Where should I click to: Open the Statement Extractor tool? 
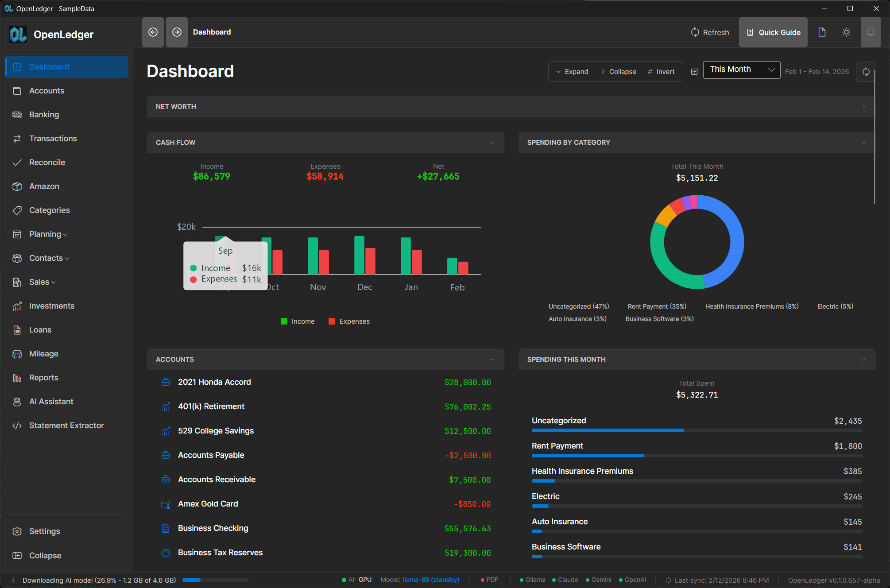tap(66, 425)
